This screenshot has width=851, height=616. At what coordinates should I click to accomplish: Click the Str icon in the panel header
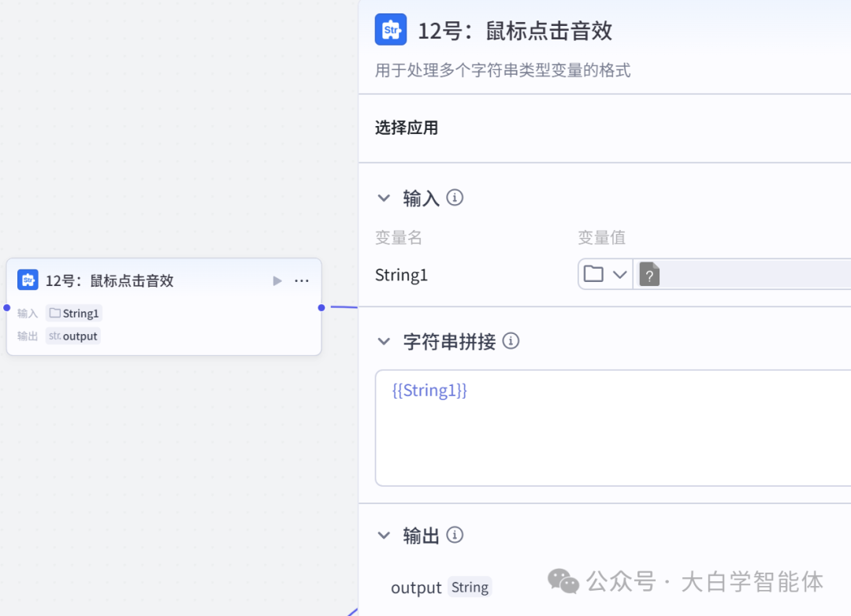[391, 29]
